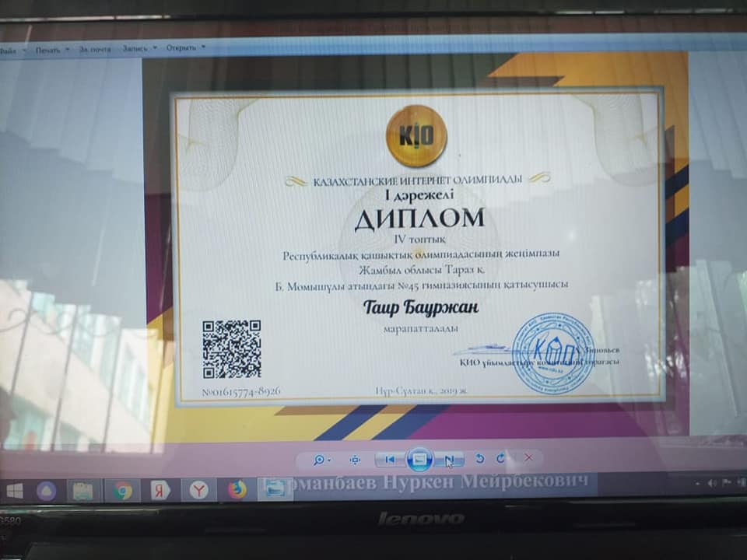This screenshot has height=560, width=747.
Task: Click the volume icon in system tray
Action: [x=713, y=483]
